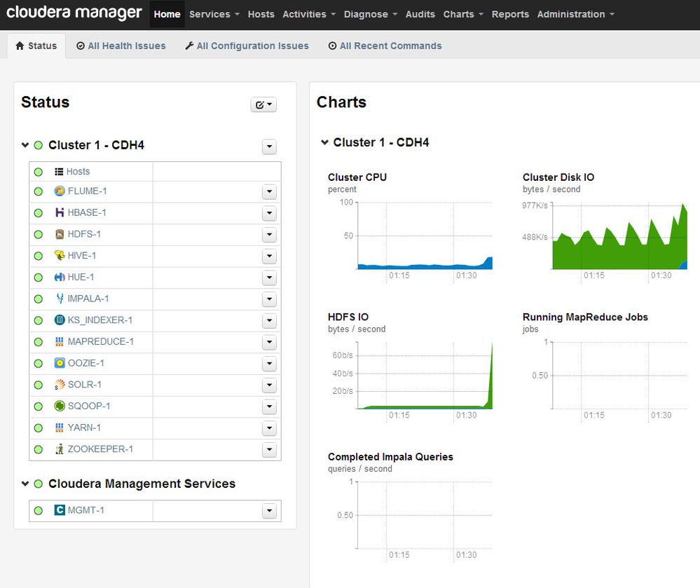
Task: Switch to All Health Issues tab
Action: 121,46
